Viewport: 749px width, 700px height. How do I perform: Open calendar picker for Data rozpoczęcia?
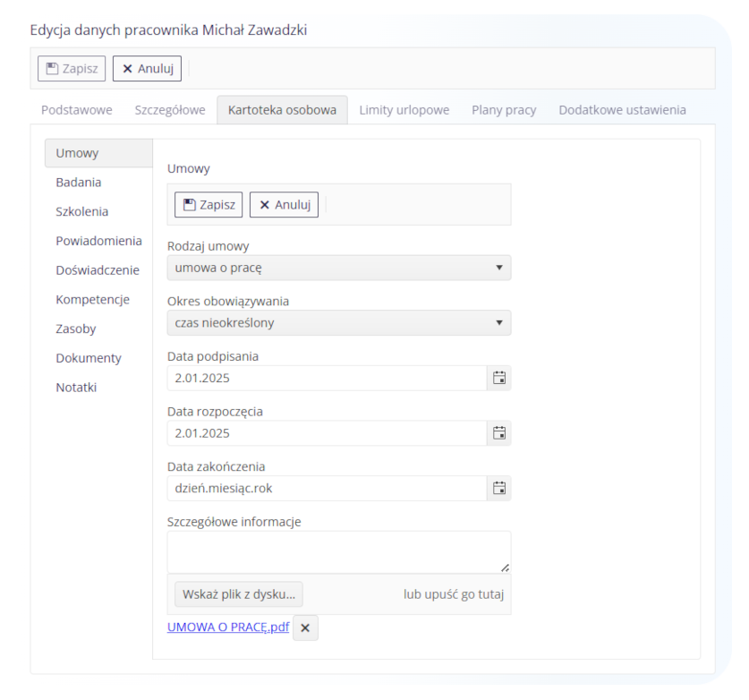tap(498, 433)
